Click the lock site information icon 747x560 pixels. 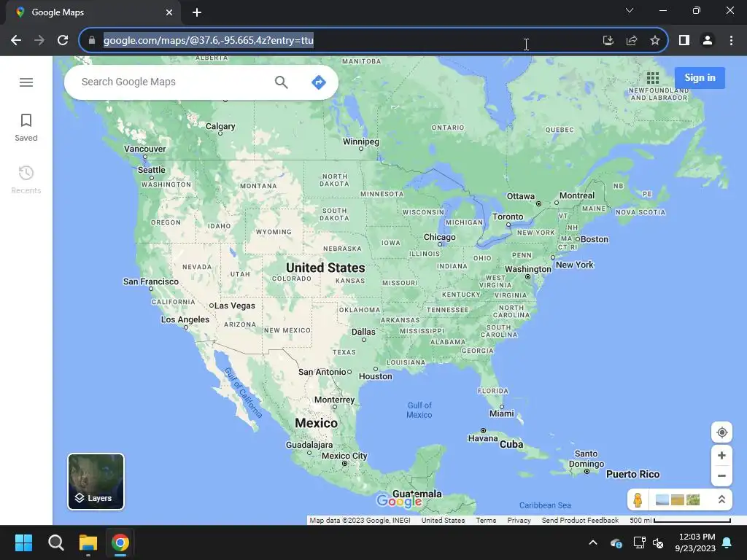[x=91, y=41]
